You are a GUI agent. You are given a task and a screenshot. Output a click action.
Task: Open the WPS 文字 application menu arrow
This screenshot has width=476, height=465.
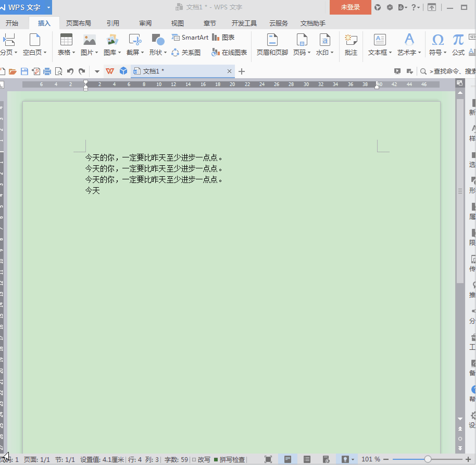(x=48, y=7)
